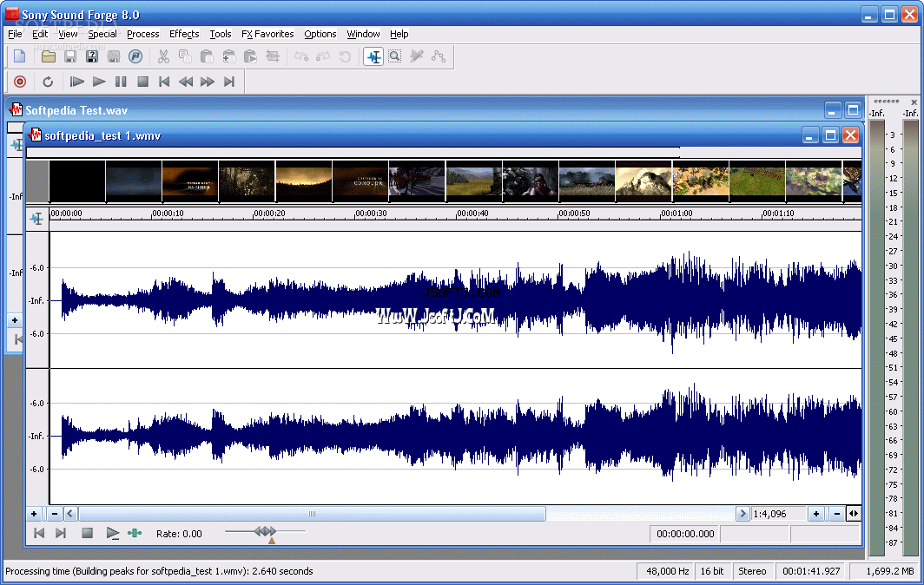
Task: Click Go to End in main transport toolbar
Action: pos(229,82)
